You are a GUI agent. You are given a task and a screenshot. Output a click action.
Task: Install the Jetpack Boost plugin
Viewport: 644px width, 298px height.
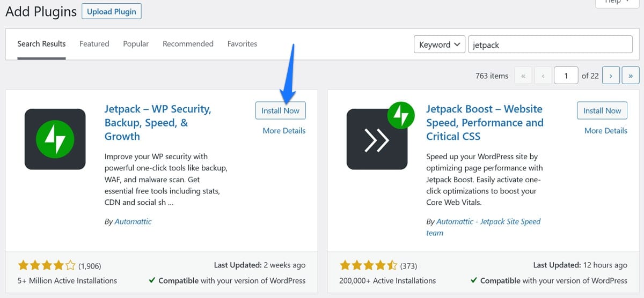click(602, 110)
